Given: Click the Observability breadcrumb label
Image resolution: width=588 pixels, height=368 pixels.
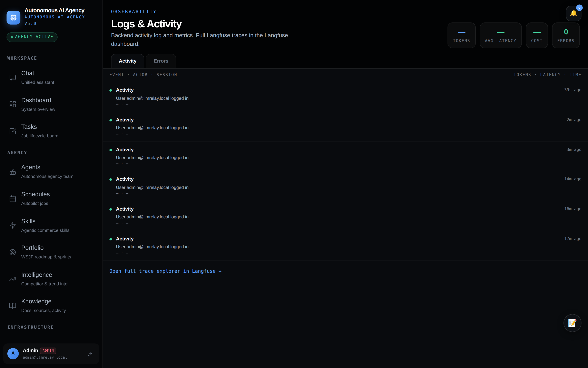Looking at the screenshot, I should 134,11.
